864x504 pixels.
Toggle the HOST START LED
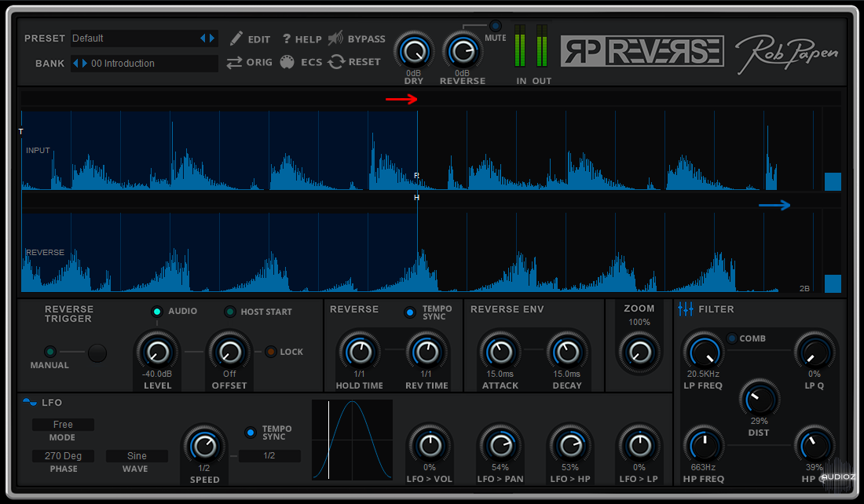(x=230, y=312)
